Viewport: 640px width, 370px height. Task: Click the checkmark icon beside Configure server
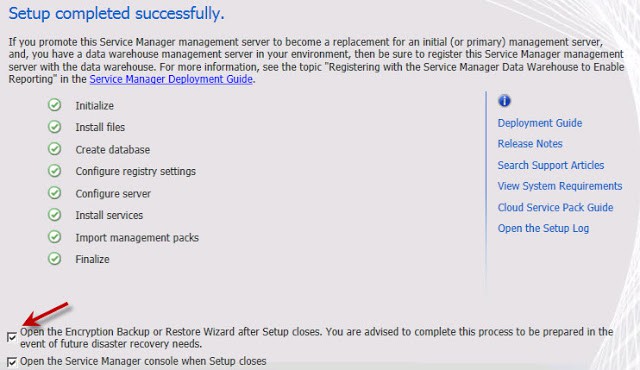click(x=54, y=193)
